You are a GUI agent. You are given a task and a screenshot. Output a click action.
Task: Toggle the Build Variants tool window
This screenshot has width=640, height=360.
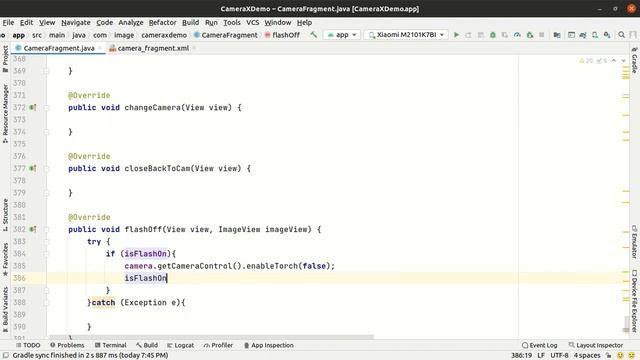point(5,309)
